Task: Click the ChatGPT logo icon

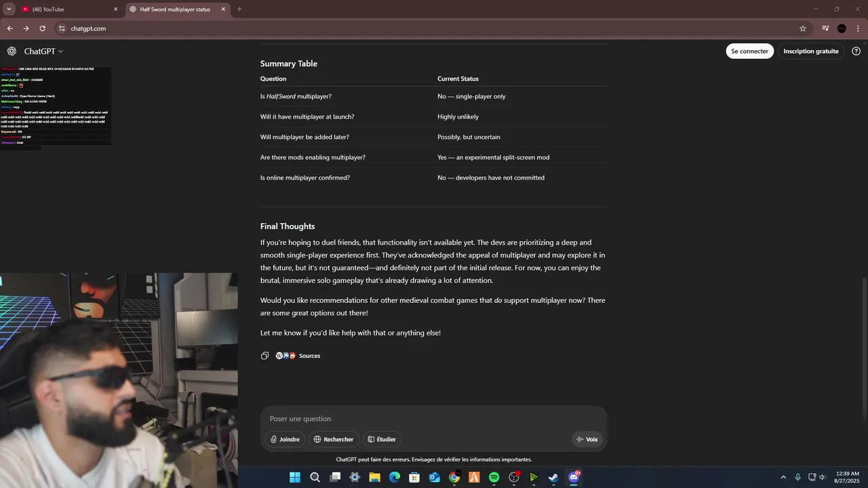Action: [12, 52]
